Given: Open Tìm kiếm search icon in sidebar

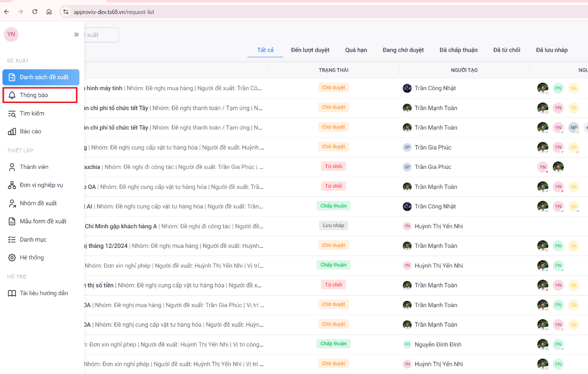Looking at the screenshot, I should pyautogui.click(x=12, y=114).
